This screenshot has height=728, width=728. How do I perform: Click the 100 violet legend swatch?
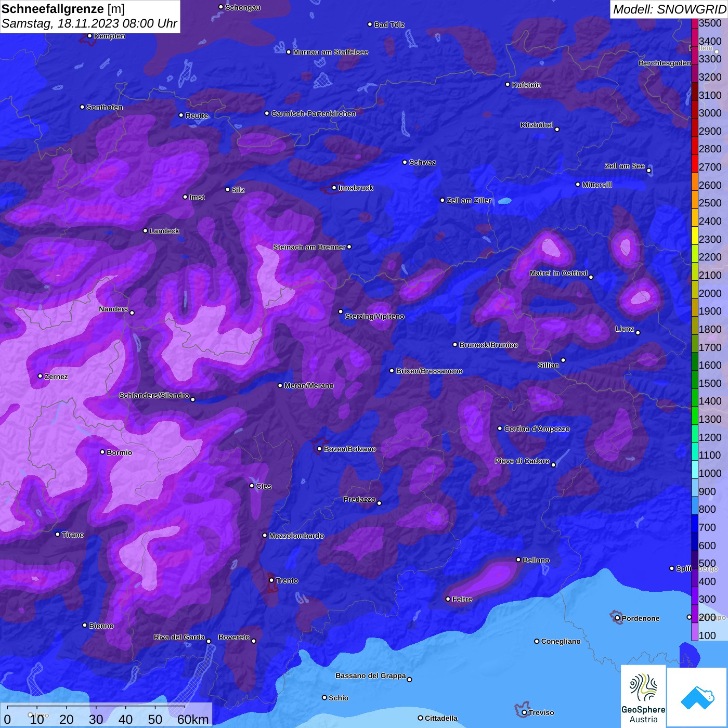click(694, 632)
